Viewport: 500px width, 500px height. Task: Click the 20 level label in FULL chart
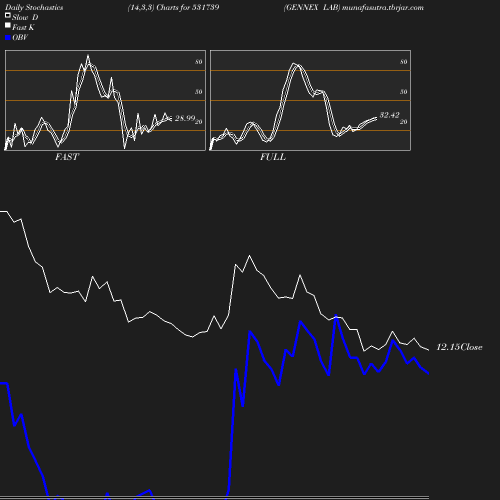pos(404,122)
